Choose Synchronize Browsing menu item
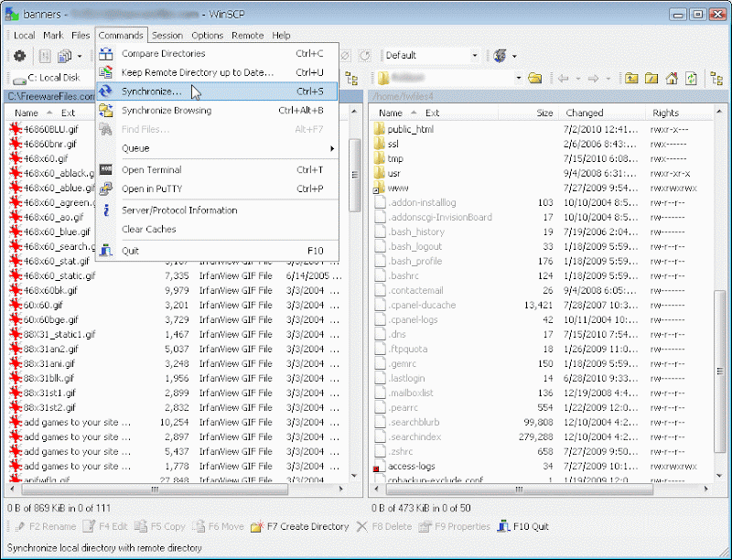 click(x=217, y=111)
